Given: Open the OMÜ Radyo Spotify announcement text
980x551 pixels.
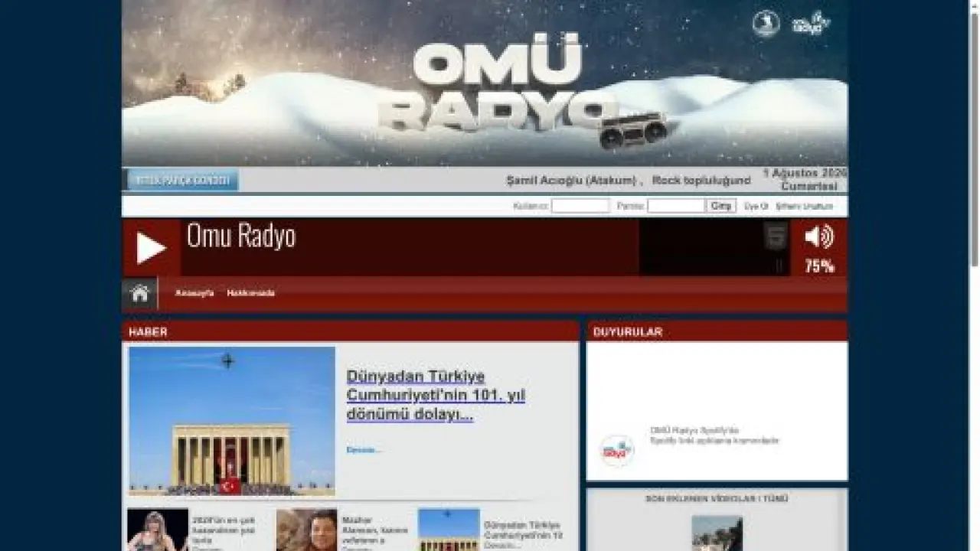Looking at the screenshot, I should [714, 435].
